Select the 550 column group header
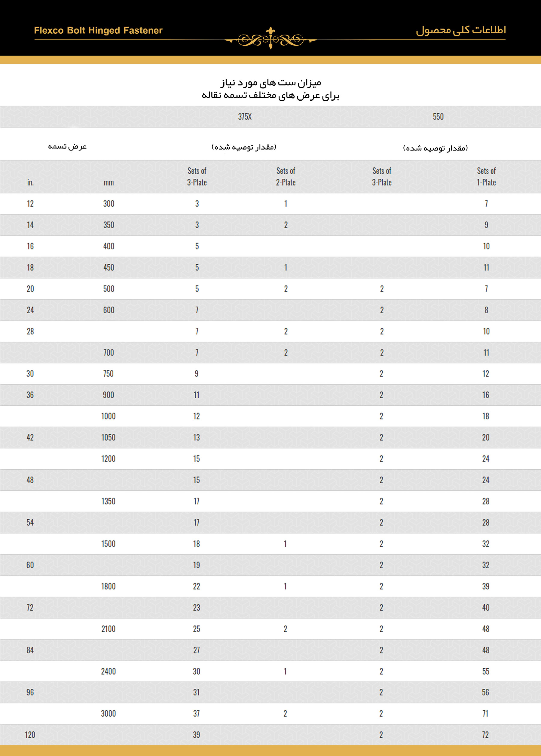Image resolution: width=541 pixels, height=756 pixels. click(x=438, y=117)
